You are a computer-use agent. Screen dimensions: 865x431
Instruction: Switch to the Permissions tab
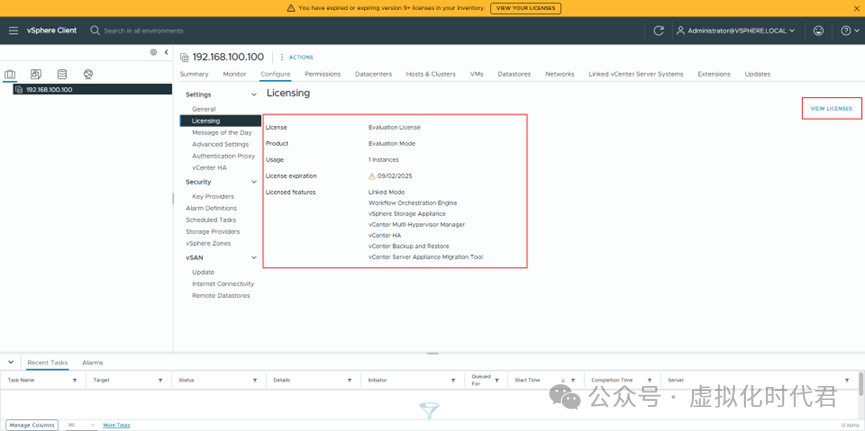click(x=322, y=74)
